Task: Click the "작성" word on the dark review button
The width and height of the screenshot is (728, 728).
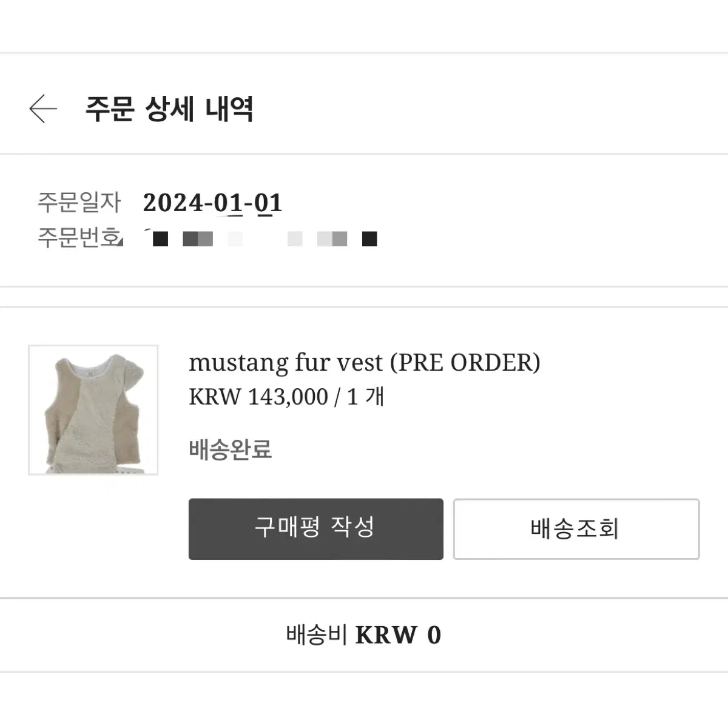Action: click(x=352, y=527)
